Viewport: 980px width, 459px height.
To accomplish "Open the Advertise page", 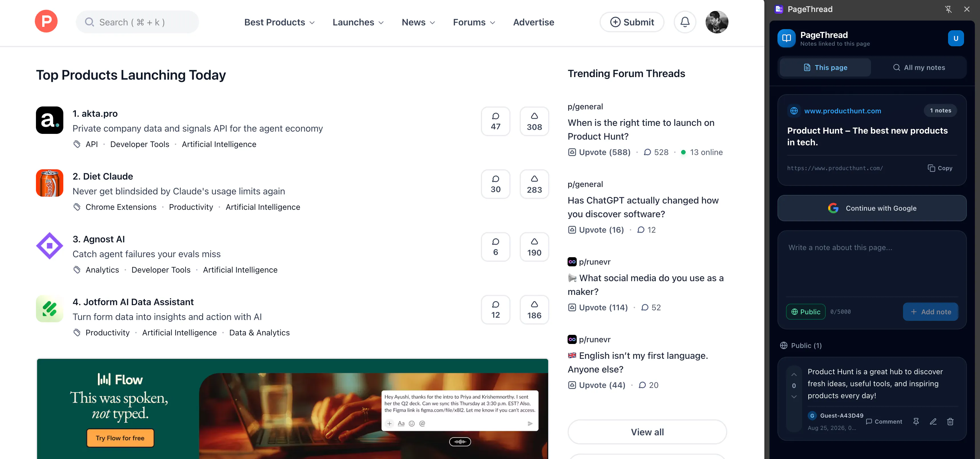I will point(533,22).
